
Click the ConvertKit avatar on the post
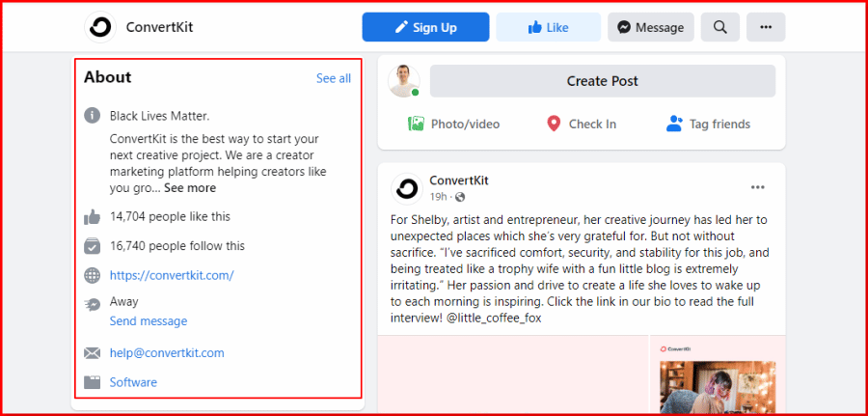pos(407,189)
